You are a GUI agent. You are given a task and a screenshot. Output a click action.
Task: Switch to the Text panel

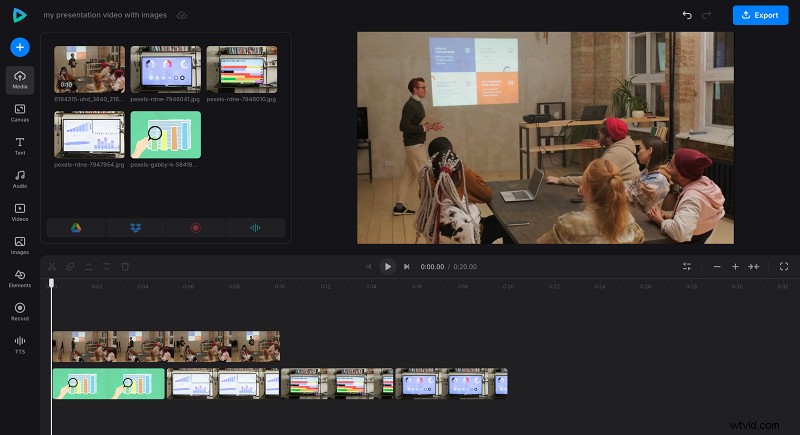(x=20, y=145)
